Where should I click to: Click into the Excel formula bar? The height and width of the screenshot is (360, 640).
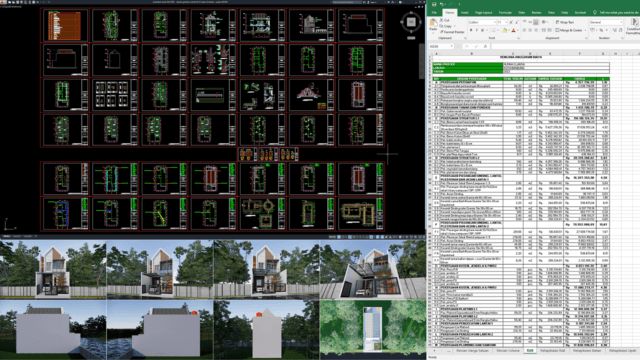click(x=565, y=47)
